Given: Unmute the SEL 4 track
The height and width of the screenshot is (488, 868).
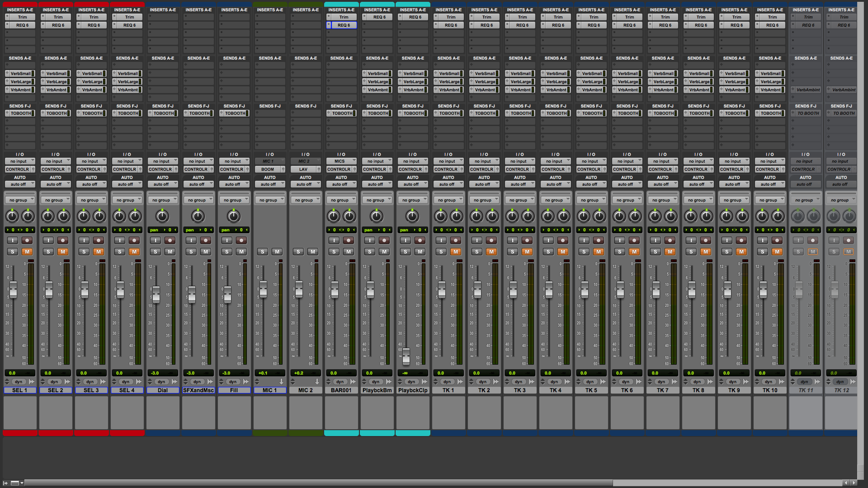Looking at the screenshot, I should pyautogui.click(x=134, y=252).
